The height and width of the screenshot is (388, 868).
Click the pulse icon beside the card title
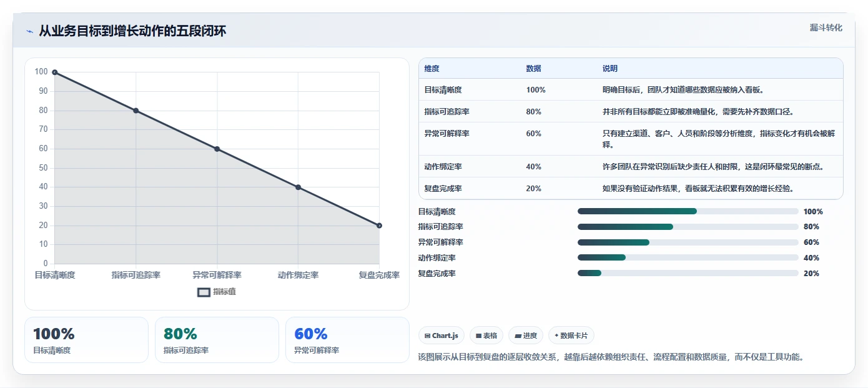pos(29,31)
